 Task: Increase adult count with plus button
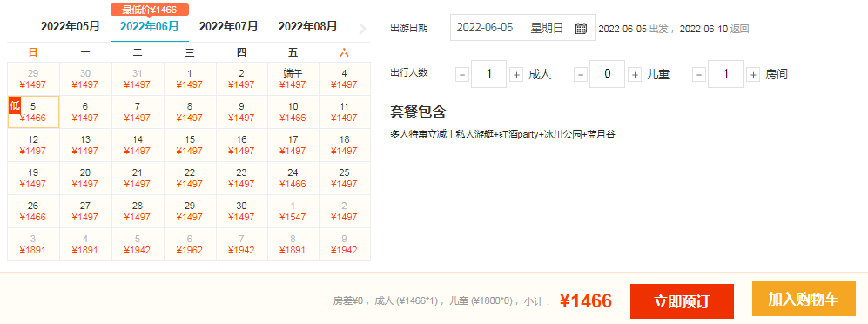[x=516, y=74]
